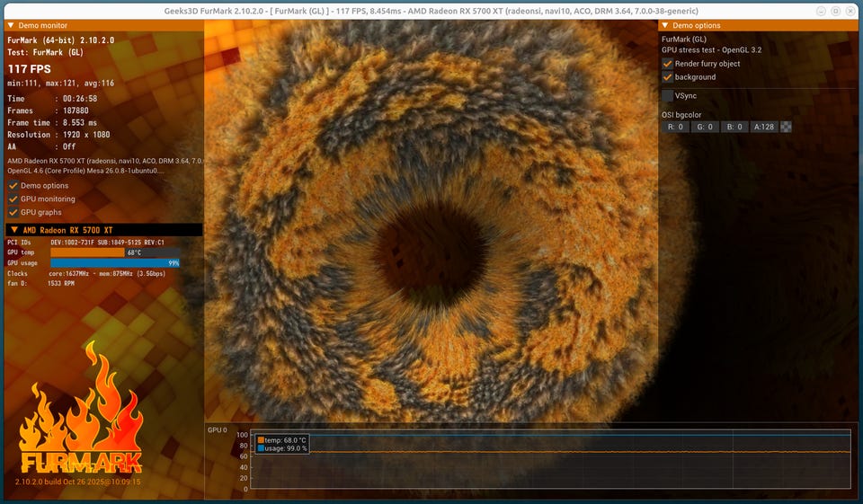Click the Demo options panel title

click(696, 25)
